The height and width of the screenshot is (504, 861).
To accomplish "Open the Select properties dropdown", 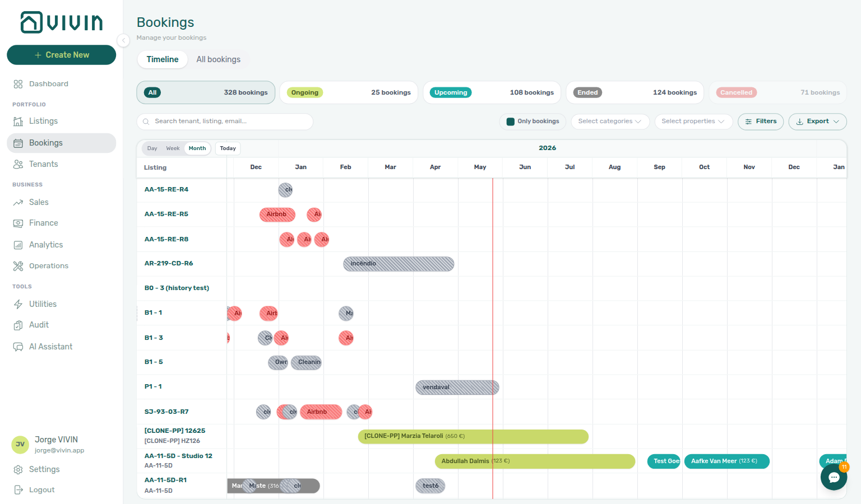I will [693, 122].
